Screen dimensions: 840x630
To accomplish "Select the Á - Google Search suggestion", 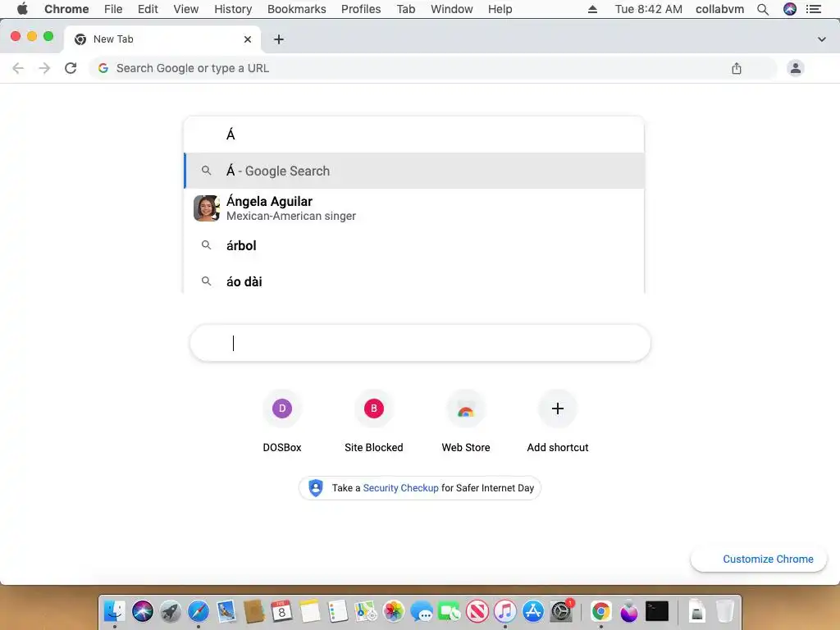I will pyautogui.click(x=414, y=171).
